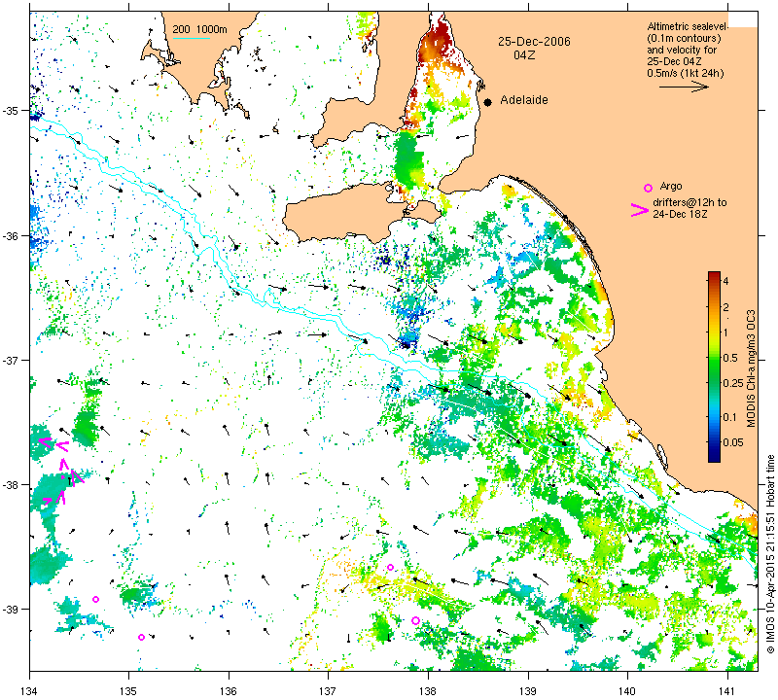Click the longitude axis label 141
778x700 pixels.
click(x=727, y=691)
